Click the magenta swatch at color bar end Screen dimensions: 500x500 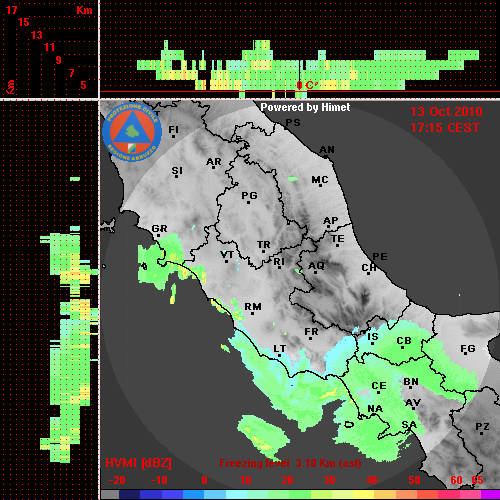coord(491,494)
